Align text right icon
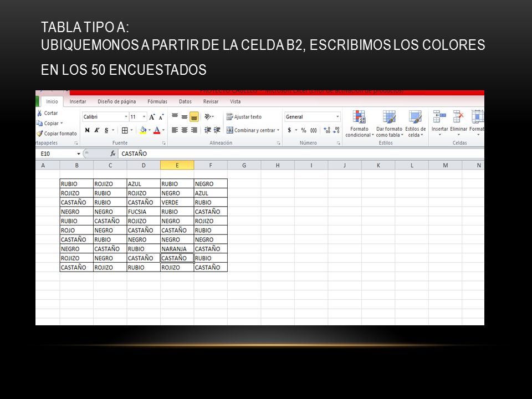Viewport: 532px width, 399px height. [194, 130]
